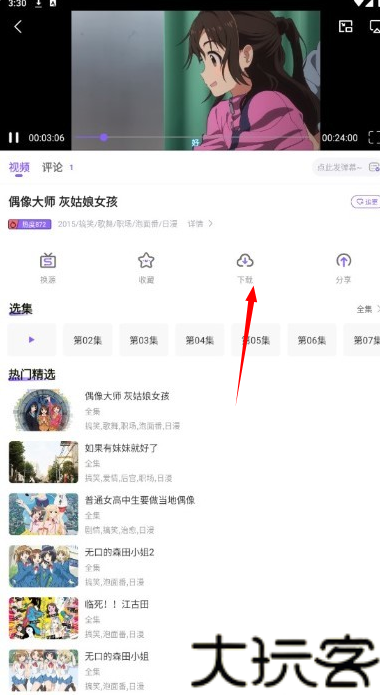Tap the back arrow above the video

click(x=18, y=27)
